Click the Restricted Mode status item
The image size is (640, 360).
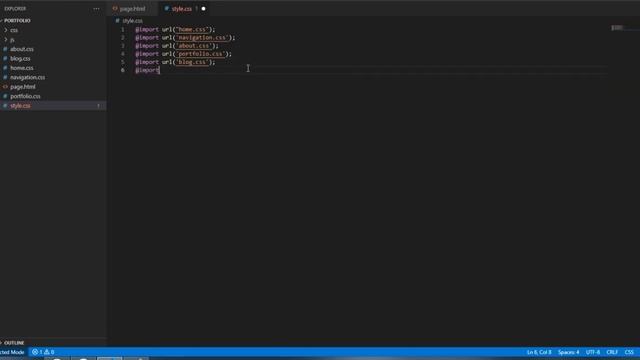click(x=12, y=352)
